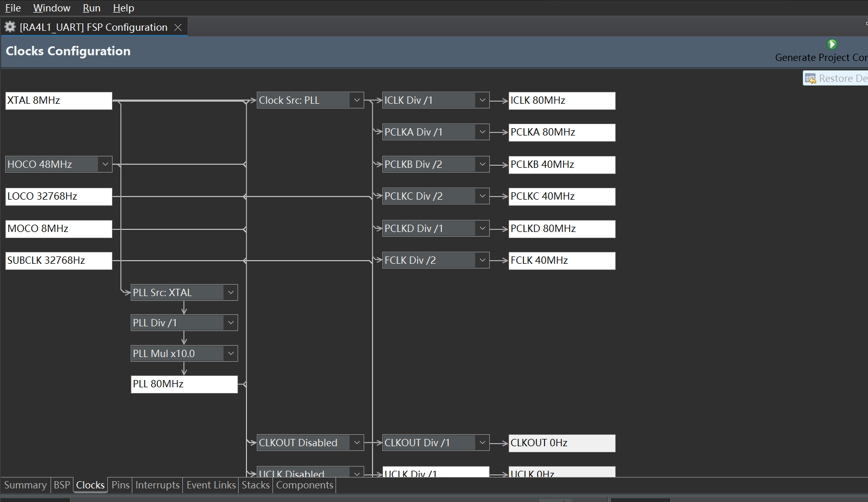Click the SUBCLK 32768Hz field
The height and width of the screenshot is (502, 868).
coord(59,261)
